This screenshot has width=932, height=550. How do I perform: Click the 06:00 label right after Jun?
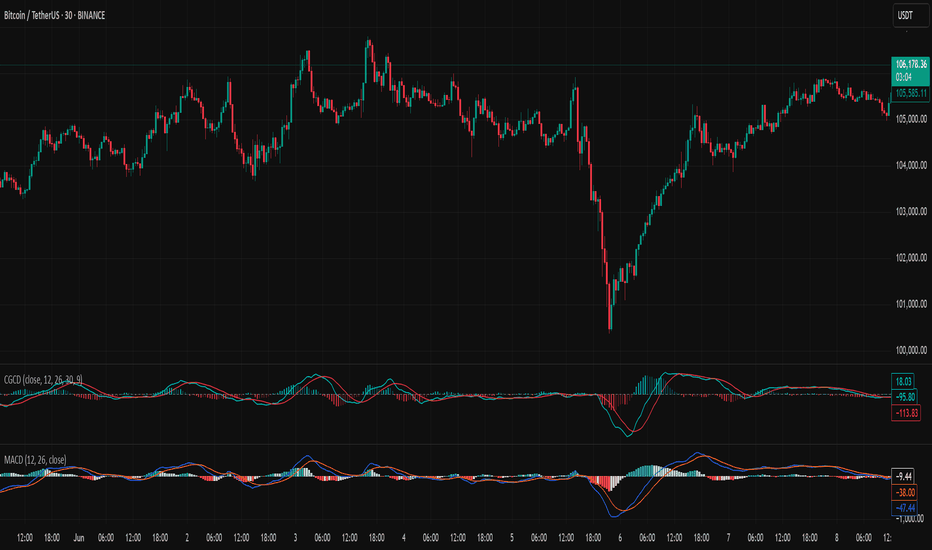106,538
